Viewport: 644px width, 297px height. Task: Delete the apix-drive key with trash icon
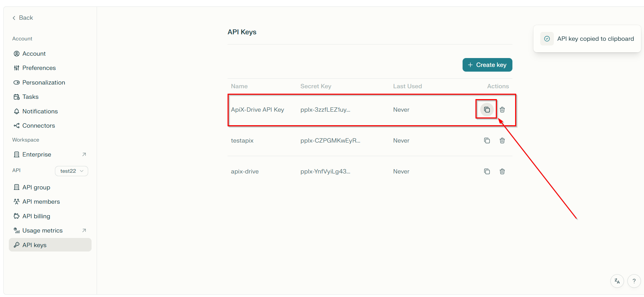[502, 171]
